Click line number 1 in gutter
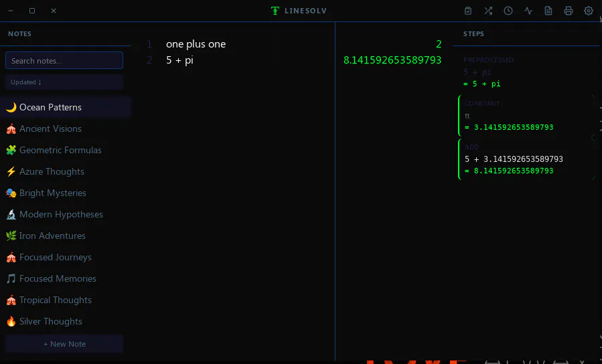This screenshot has width=602, height=364. 149,44
